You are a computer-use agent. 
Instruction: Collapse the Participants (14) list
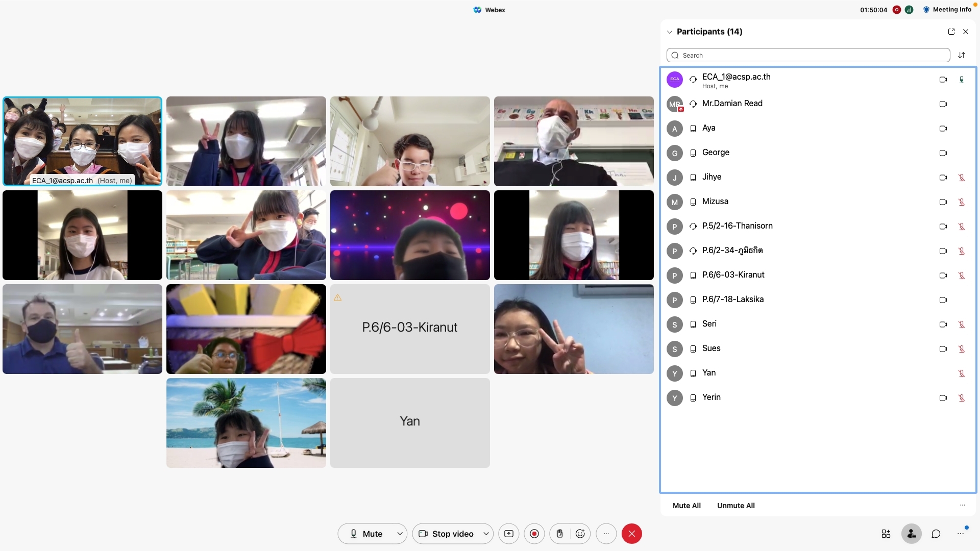[x=670, y=32]
